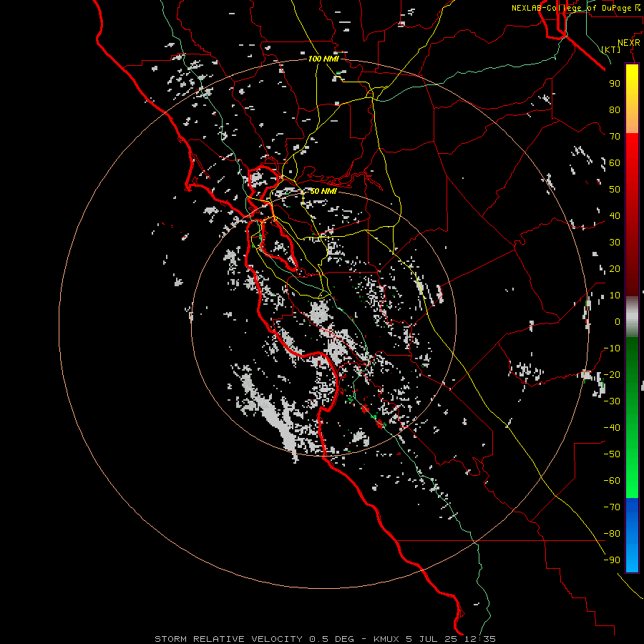The height and width of the screenshot is (644, 644).
Task: Click the 0 value on the velocity scale
Action: [x=618, y=322]
